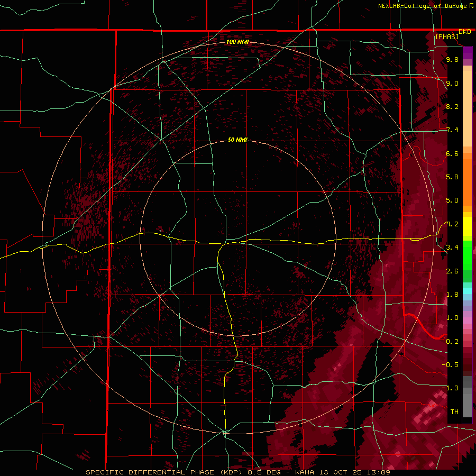476x476 pixels.
Task: Click the 5.8 legend value
Action: tap(452, 177)
